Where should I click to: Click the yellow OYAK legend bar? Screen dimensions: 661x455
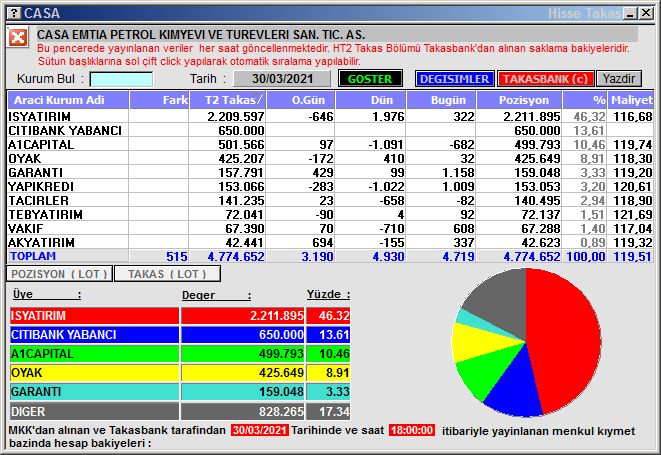[x=94, y=373]
